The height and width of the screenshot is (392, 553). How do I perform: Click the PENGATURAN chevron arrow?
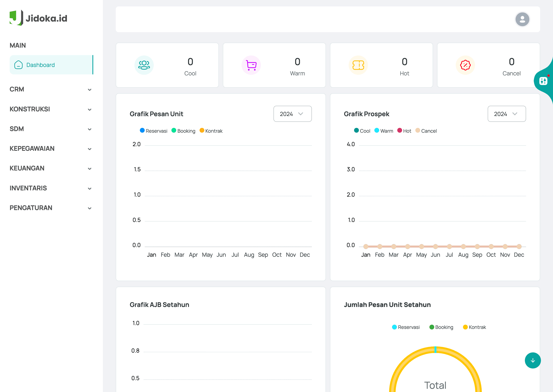click(89, 208)
